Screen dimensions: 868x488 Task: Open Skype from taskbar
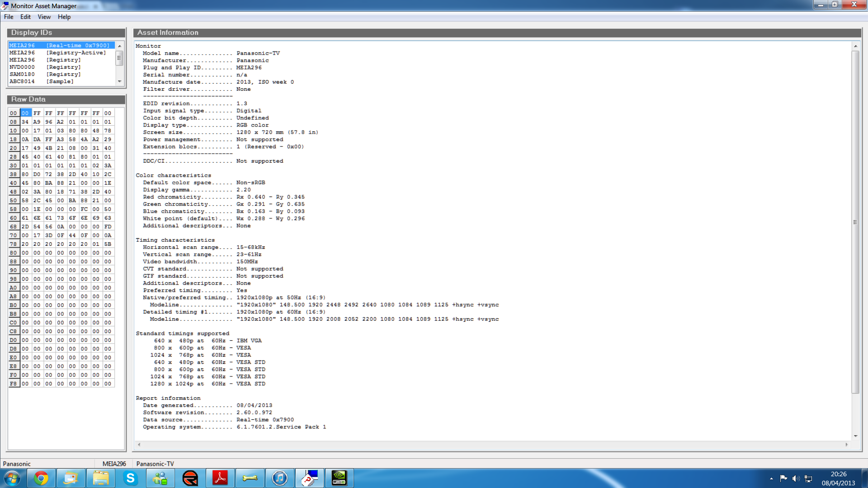coord(130,478)
